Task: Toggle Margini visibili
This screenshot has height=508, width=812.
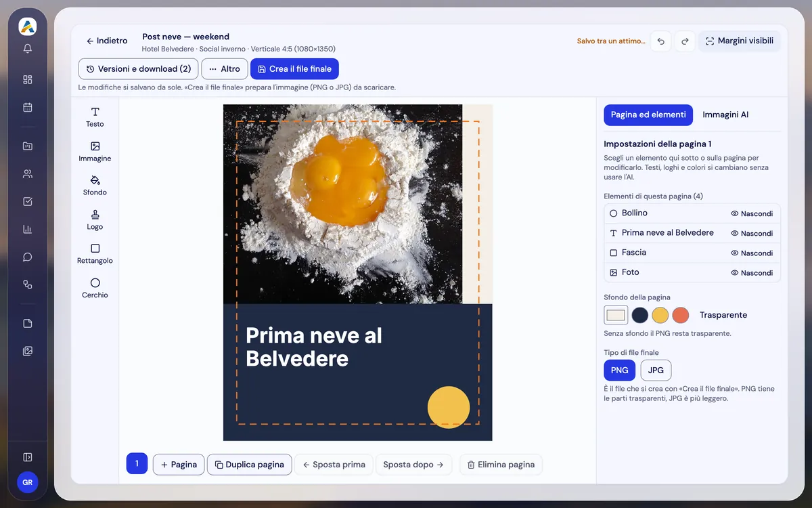Action: (x=740, y=41)
